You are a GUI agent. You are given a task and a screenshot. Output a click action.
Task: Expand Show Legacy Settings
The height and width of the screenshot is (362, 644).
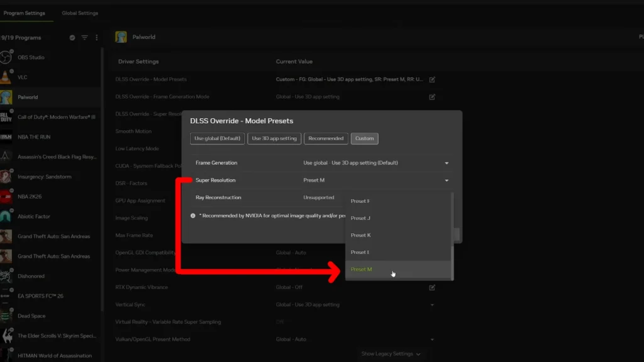pyautogui.click(x=391, y=354)
